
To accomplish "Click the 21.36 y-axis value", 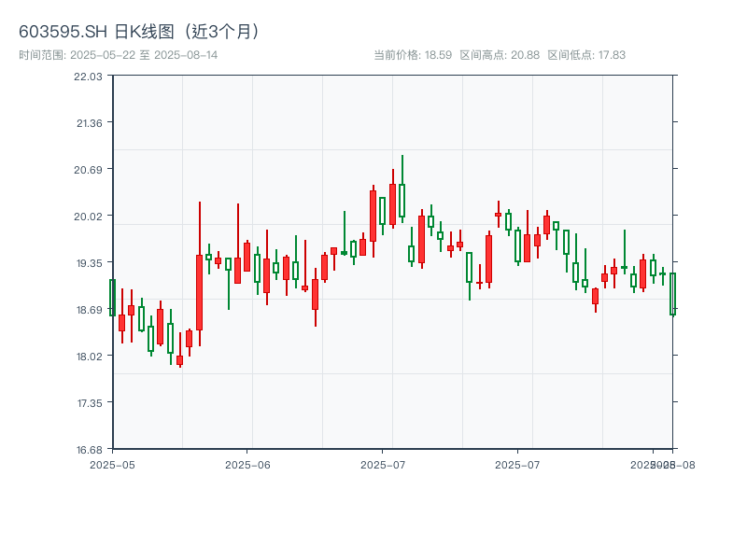I will (x=90, y=123).
